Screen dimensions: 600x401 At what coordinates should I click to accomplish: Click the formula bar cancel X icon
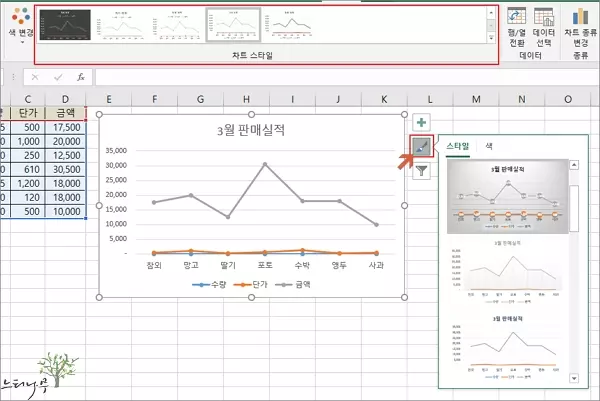coord(35,77)
